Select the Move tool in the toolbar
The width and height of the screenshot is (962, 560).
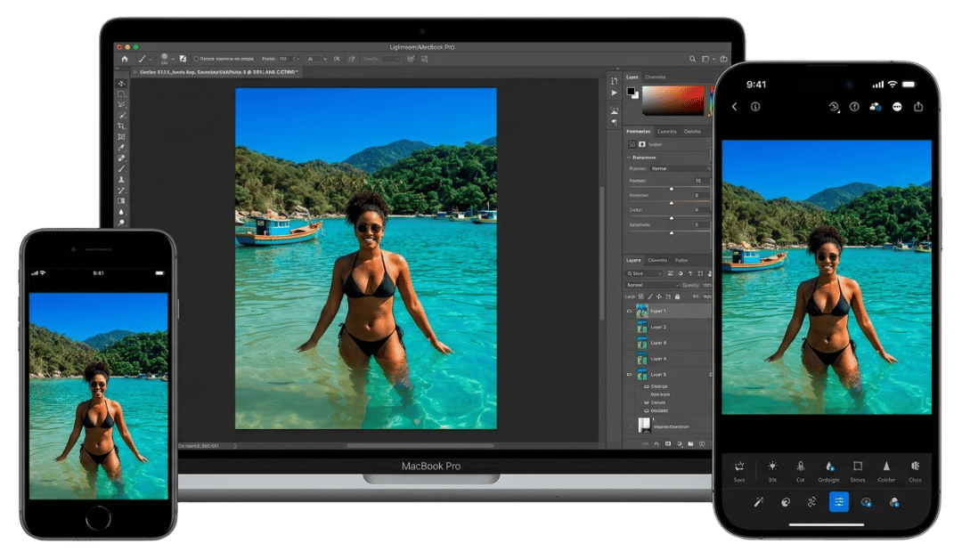click(122, 83)
